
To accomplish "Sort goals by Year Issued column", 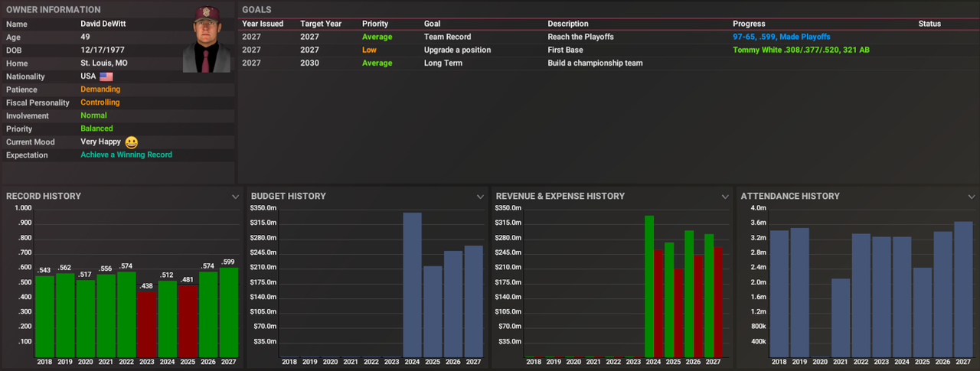I will coord(263,24).
